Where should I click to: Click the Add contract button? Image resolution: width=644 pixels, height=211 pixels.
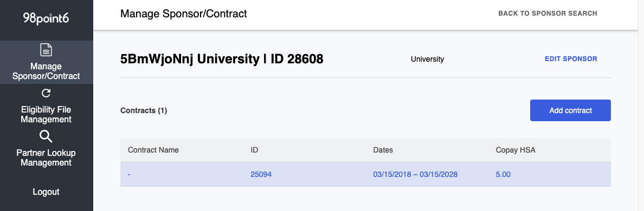coord(570,110)
